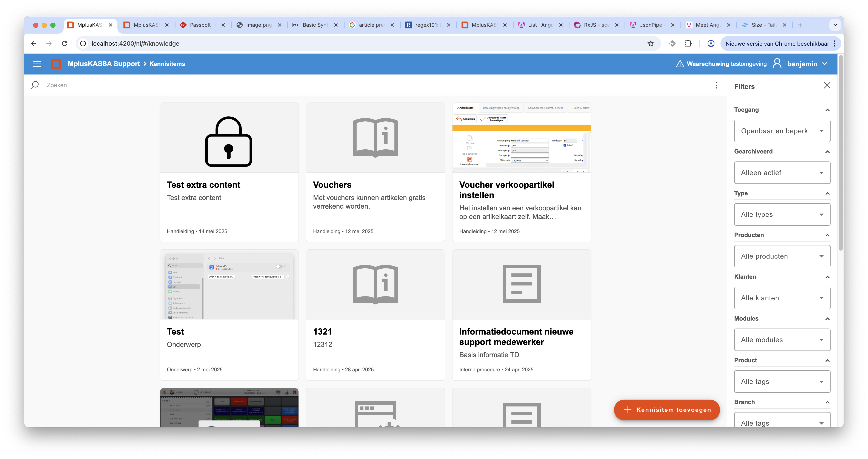Open the Test extra content title
868x459 pixels.
coord(203,185)
